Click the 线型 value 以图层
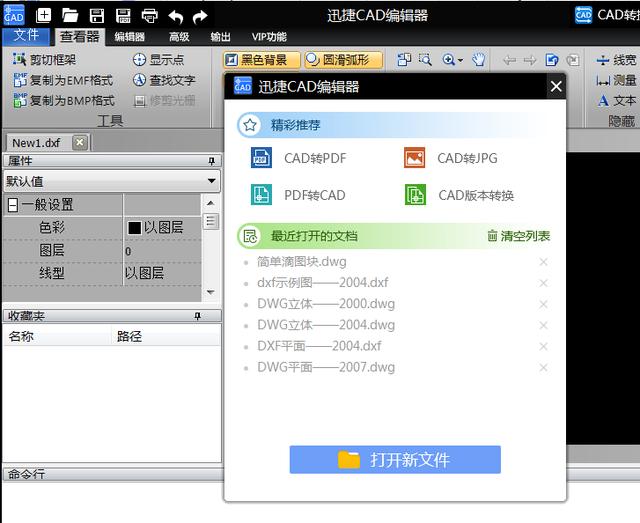This screenshot has width=640, height=523. pos(162,273)
